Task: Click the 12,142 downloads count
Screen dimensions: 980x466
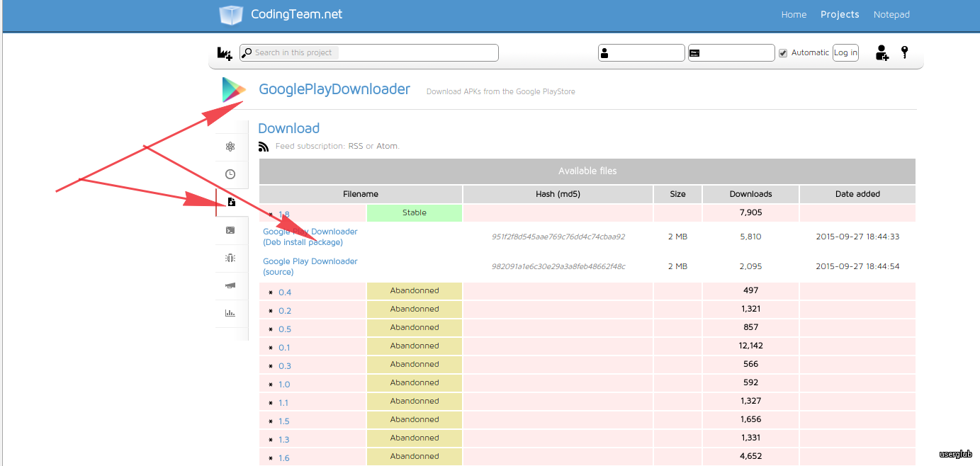Action: (751, 346)
